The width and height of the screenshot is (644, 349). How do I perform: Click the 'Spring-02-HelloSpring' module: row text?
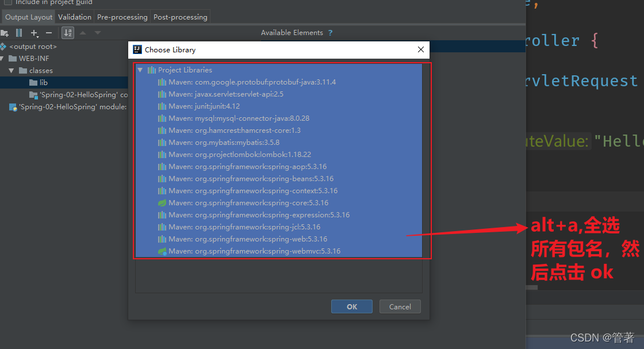[72, 107]
